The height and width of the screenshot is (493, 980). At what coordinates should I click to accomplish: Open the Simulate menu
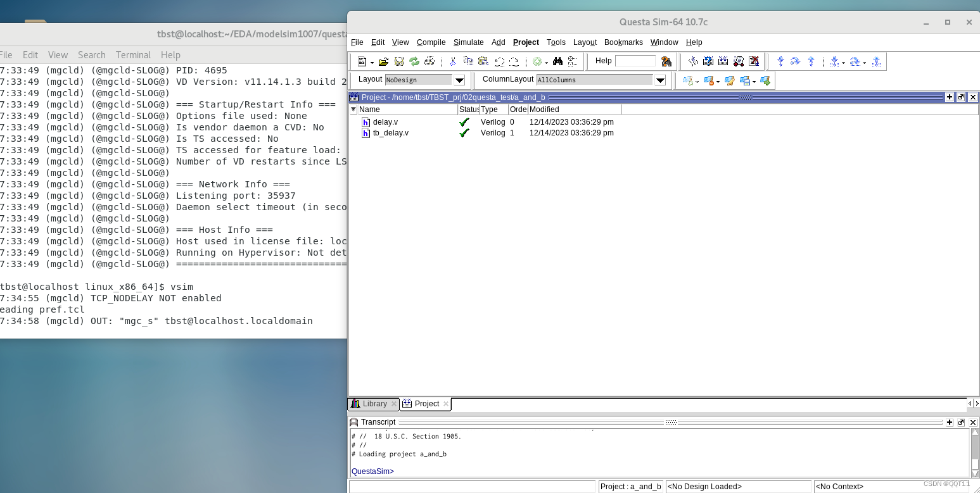click(469, 42)
